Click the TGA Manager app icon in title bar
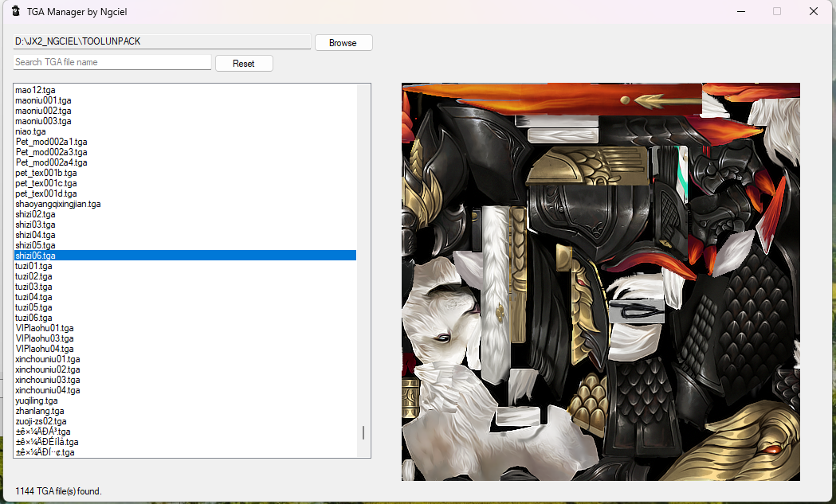 (16, 11)
